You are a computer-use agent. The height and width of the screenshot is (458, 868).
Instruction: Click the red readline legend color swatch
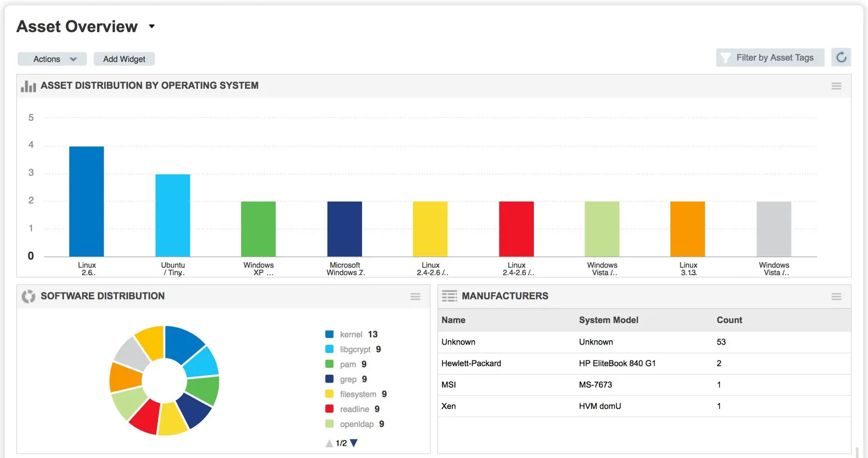(330, 409)
